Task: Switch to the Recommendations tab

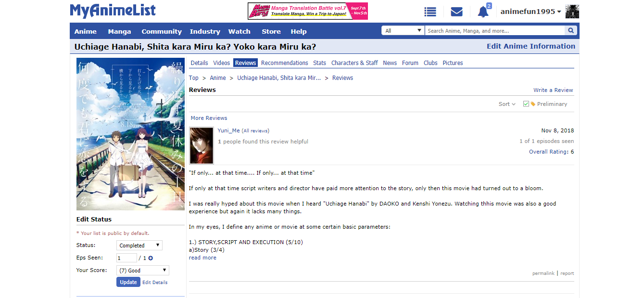Action: click(x=285, y=63)
